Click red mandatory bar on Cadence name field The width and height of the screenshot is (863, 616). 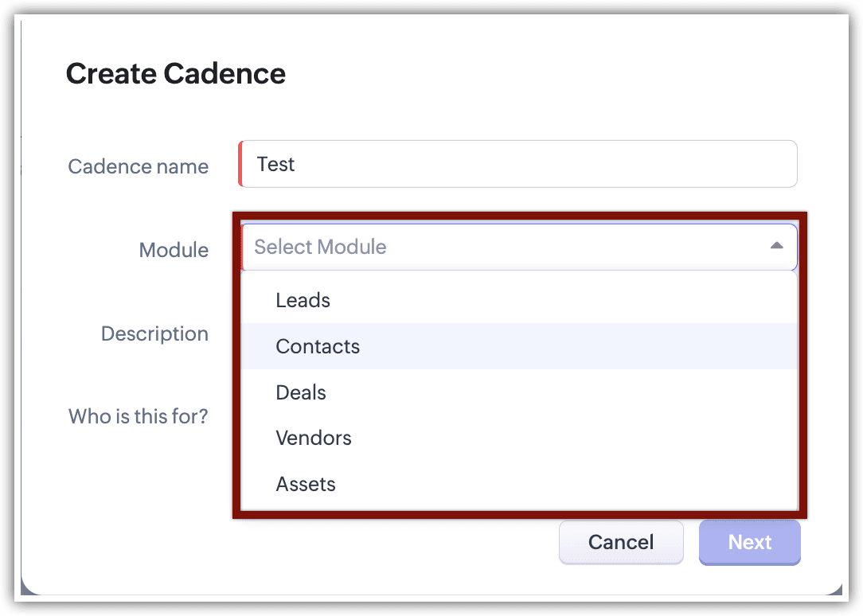240,164
